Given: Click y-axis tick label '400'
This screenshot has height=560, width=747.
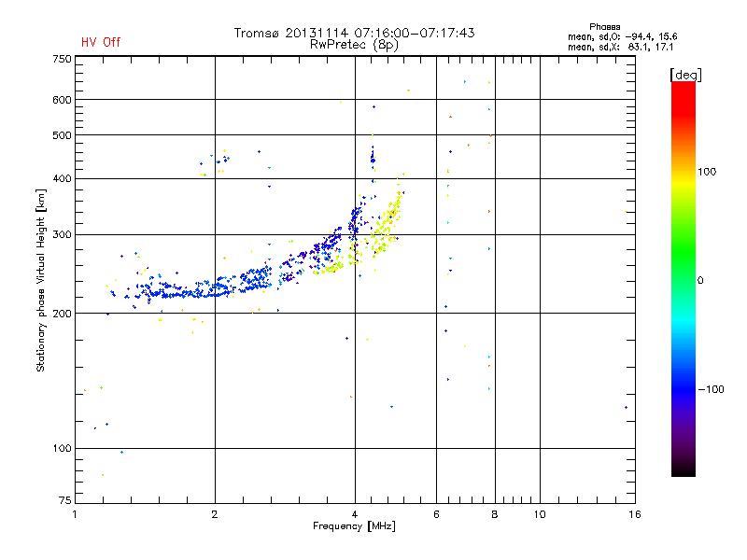Looking at the screenshot, I should pyautogui.click(x=62, y=178).
